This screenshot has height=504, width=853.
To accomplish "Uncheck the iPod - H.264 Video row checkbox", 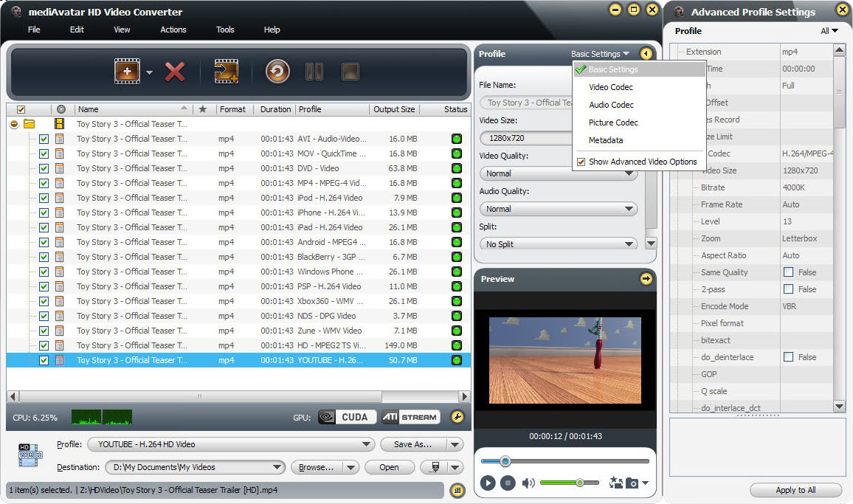I will 44,198.
